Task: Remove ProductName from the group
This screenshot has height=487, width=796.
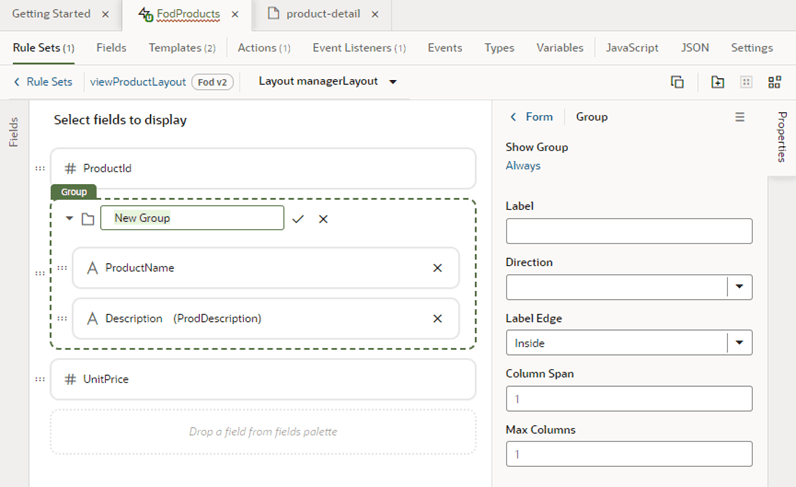Action: (437, 268)
